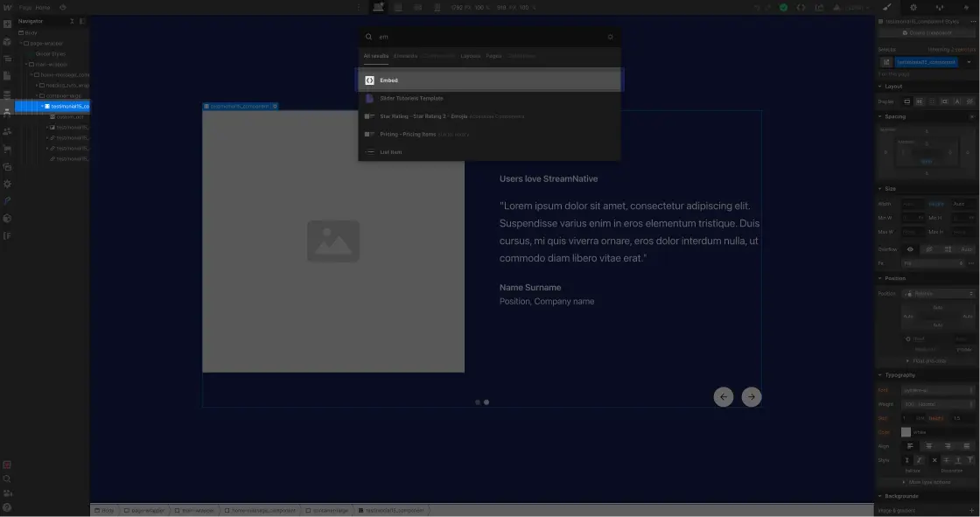Click the green status check icon
Image resolution: width=980 pixels, height=517 pixels.
pyautogui.click(x=783, y=8)
